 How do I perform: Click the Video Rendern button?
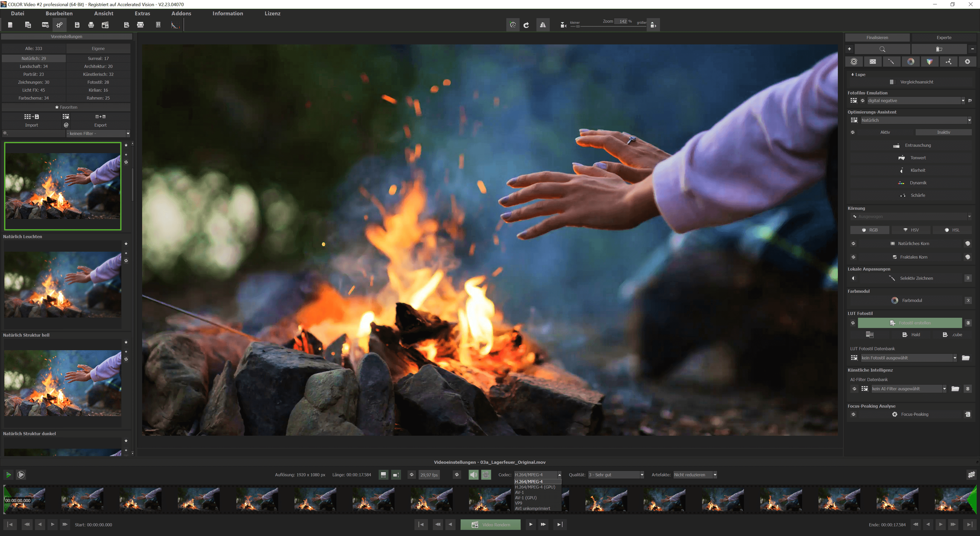[x=490, y=525]
